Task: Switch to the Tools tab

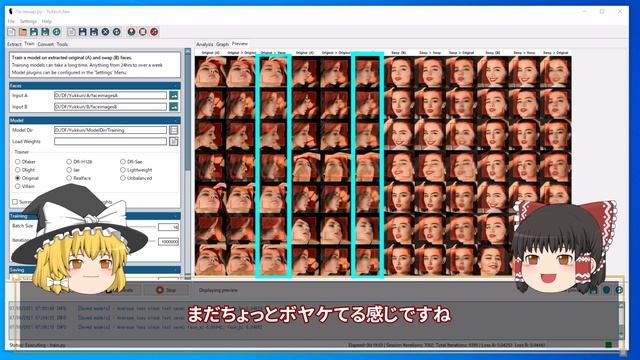Action: coord(62,44)
